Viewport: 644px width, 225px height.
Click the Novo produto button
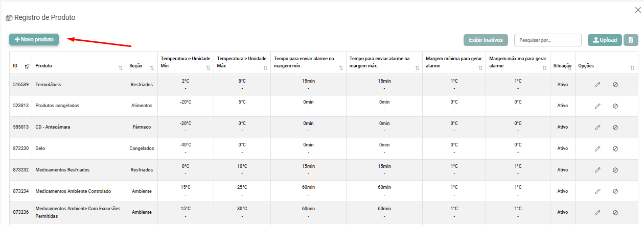(x=34, y=39)
